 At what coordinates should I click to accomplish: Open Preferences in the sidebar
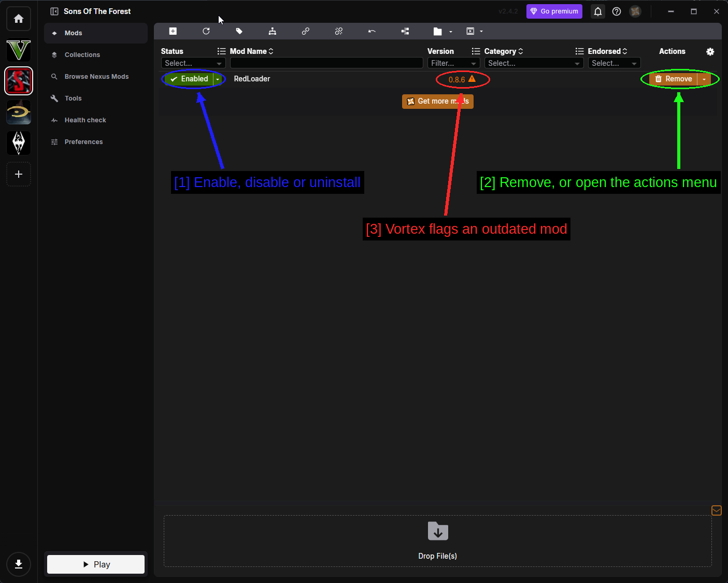tap(96, 142)
